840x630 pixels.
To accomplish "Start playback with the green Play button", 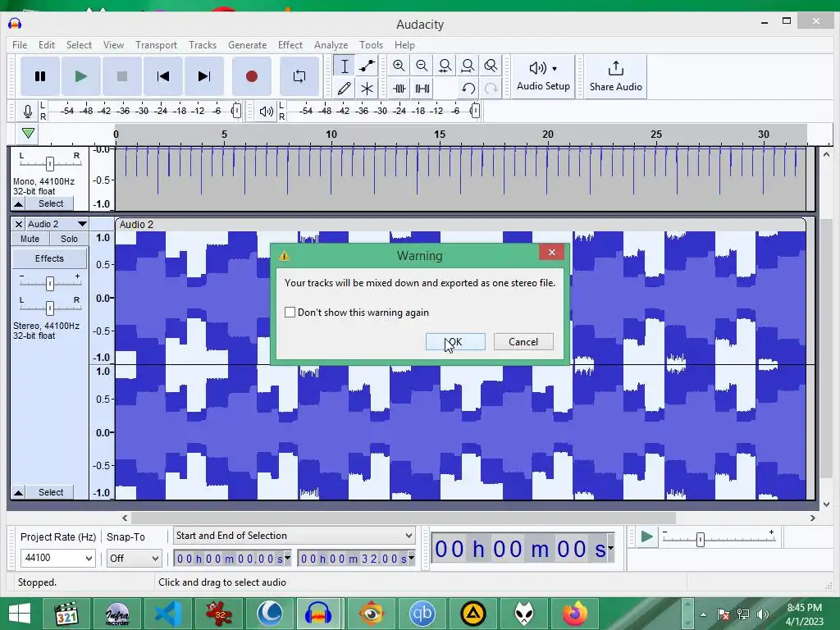I will 81,76.
